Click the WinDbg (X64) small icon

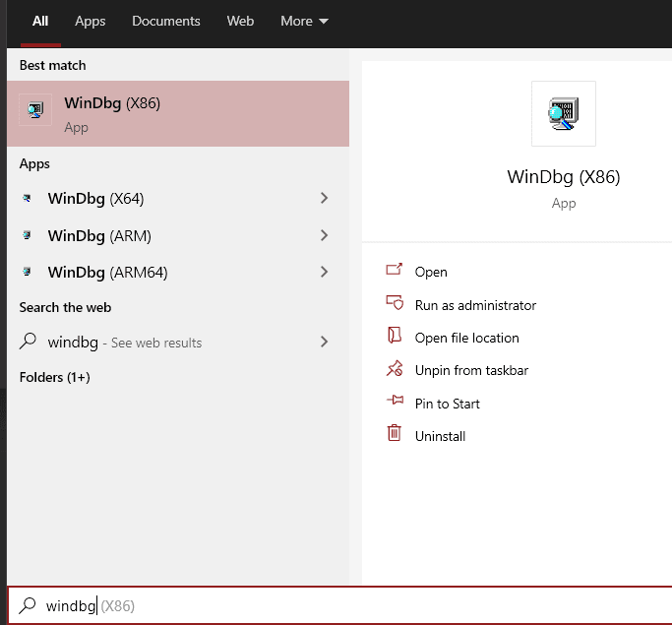(27, 198)
